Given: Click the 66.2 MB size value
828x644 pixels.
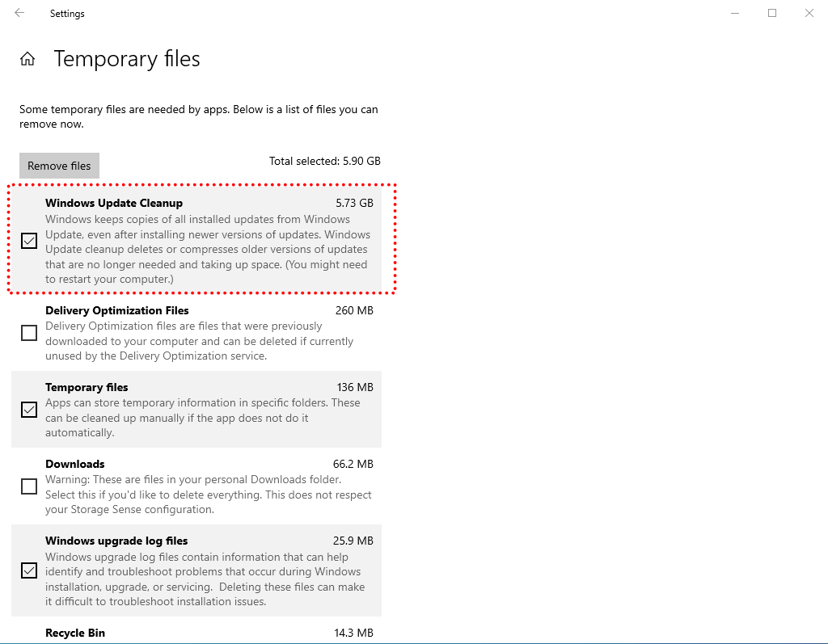Looking at the screenshot, I should pyautogui.click(x=353, y=464).
